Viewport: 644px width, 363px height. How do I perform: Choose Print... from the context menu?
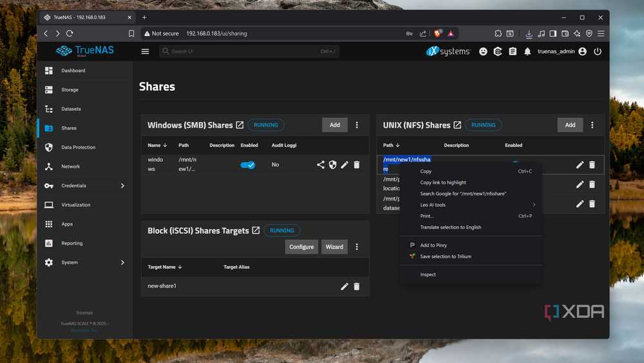pyautogui.click(x=471, y=216)
